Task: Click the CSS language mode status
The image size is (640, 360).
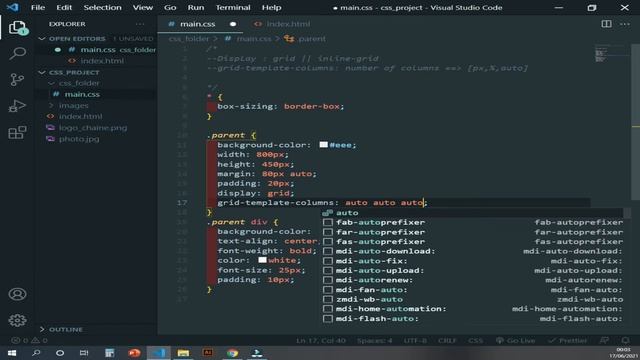Action: [475, 340]
